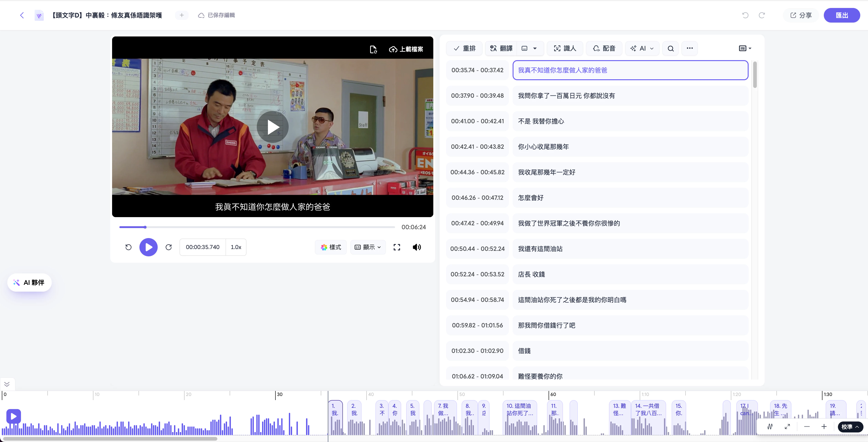Image resolution: width=868 pixels, height=442 pixels.
Task: Click the cloud saved-edits icon
Action: (201, 15)
